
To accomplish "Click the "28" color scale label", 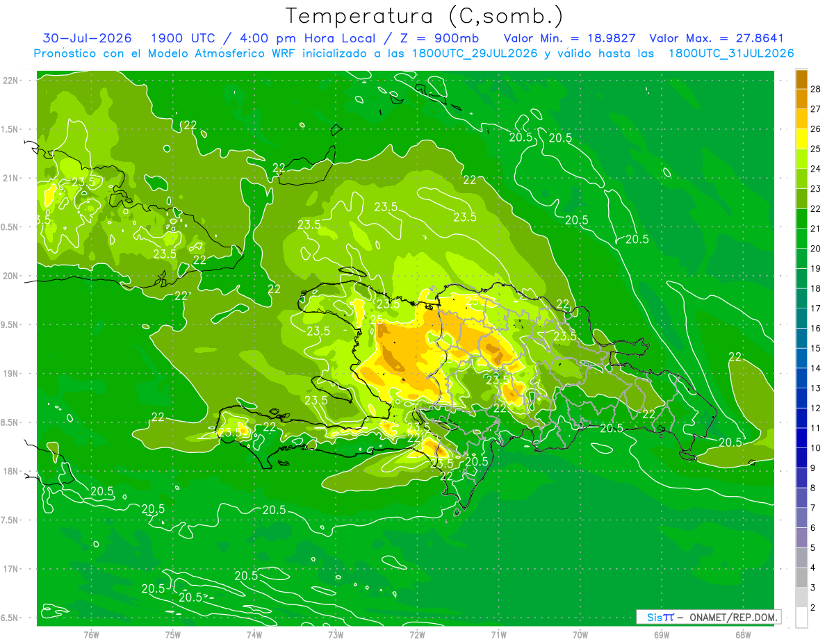I will pos(815,89).
